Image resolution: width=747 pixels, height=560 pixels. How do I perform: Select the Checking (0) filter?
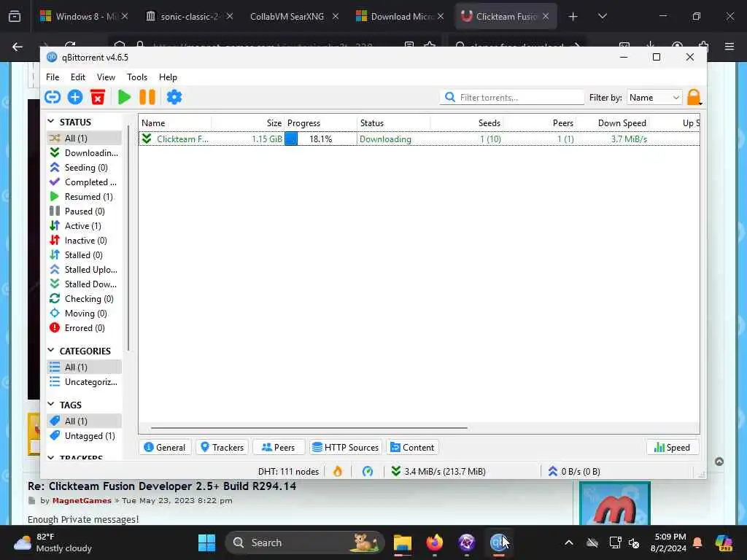tap(84, 299)
